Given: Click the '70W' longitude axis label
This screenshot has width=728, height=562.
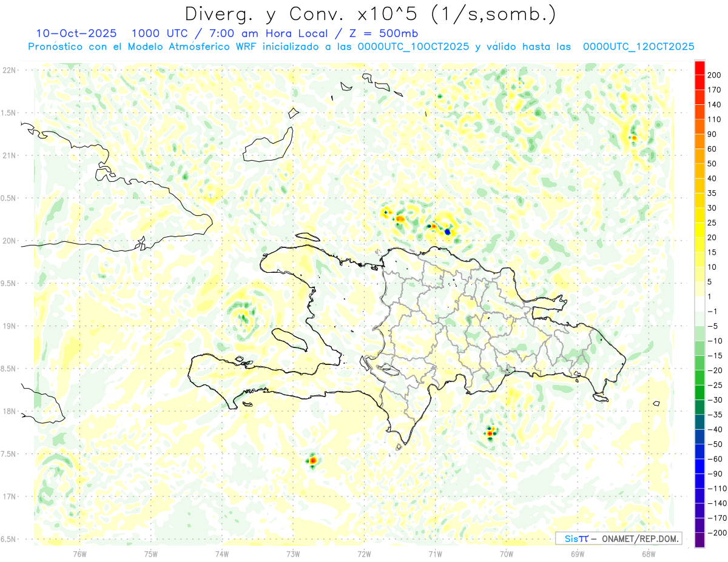Looking at the screenshot, I should click(x=507, y=554).
